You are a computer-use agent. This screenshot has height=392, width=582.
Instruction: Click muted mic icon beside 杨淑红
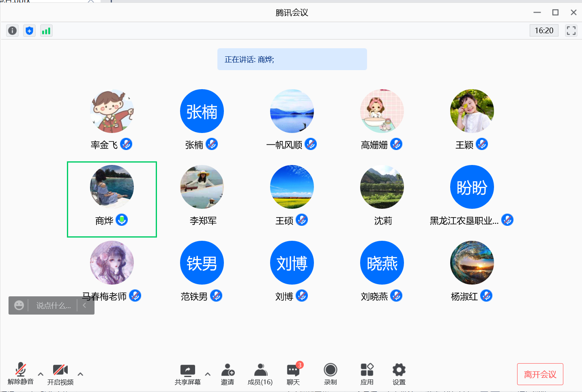[486, 296]
